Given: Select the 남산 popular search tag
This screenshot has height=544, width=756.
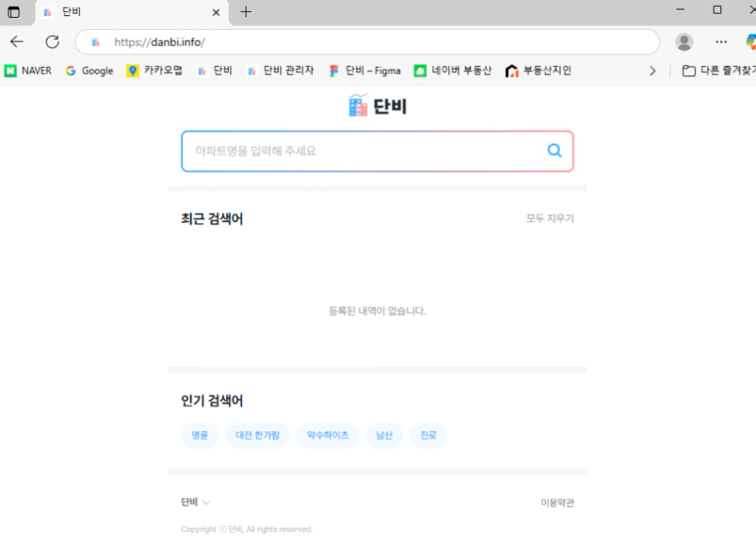Looking at the screenshot, I should pos(384,435).
